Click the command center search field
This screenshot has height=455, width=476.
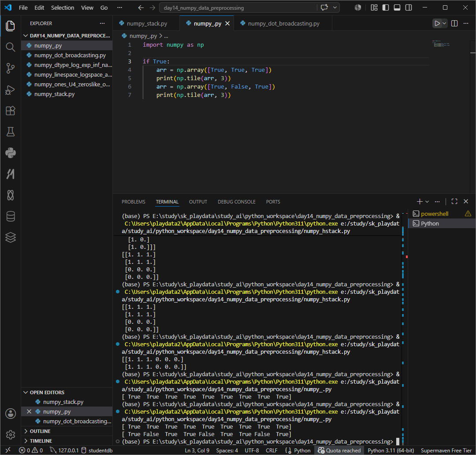coord(238,7)
